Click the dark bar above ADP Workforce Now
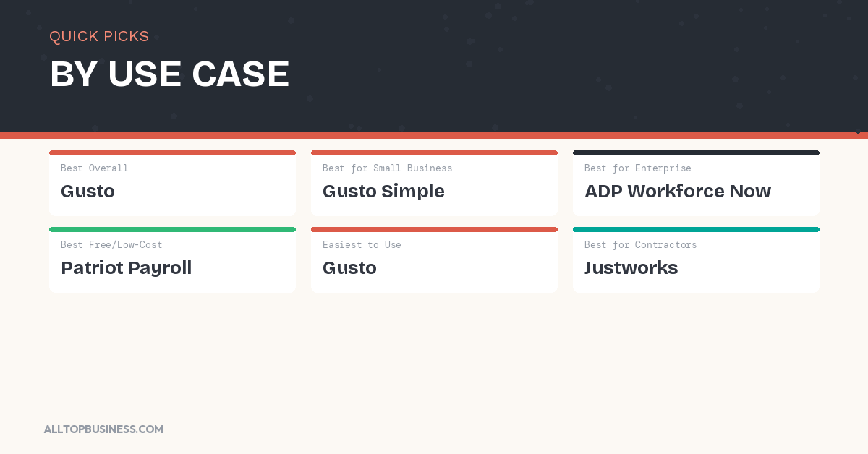The image size is (868, 454). click(696, 153)
